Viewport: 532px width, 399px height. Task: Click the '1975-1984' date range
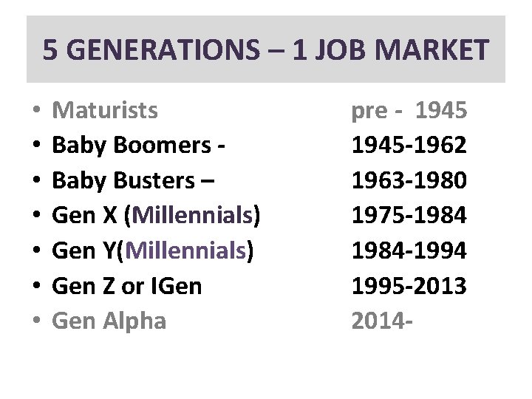pyautogui.click(x=409, y=216)
